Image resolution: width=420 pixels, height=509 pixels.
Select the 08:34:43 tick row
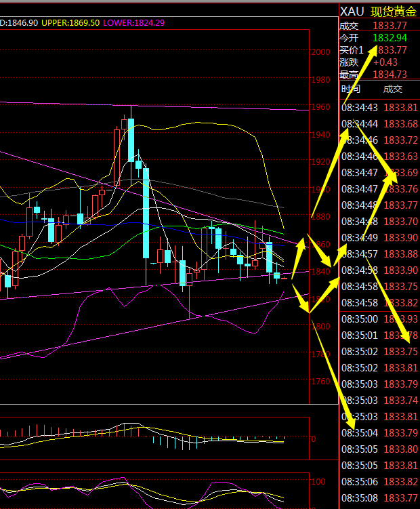pyautogui.click(x=360, y=107)
